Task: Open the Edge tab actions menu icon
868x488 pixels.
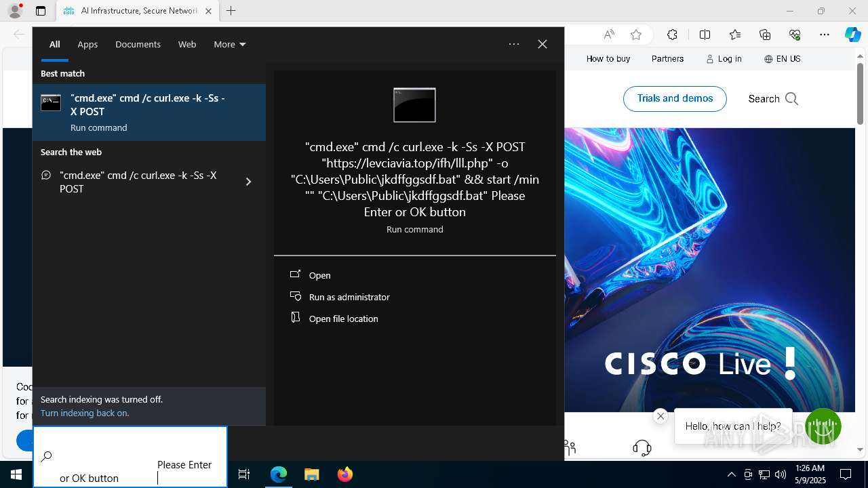Action: [41, 11]
